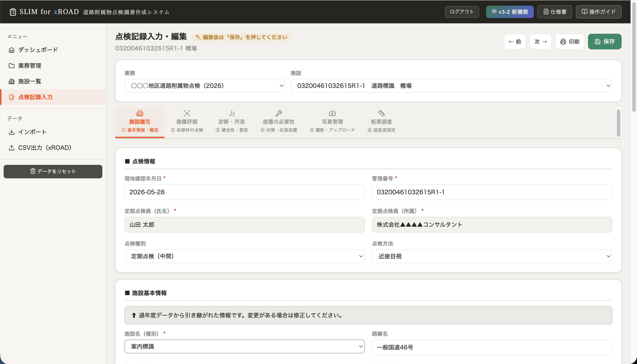
Task: Click the 管理番号 input field
Action: (492, 192)
